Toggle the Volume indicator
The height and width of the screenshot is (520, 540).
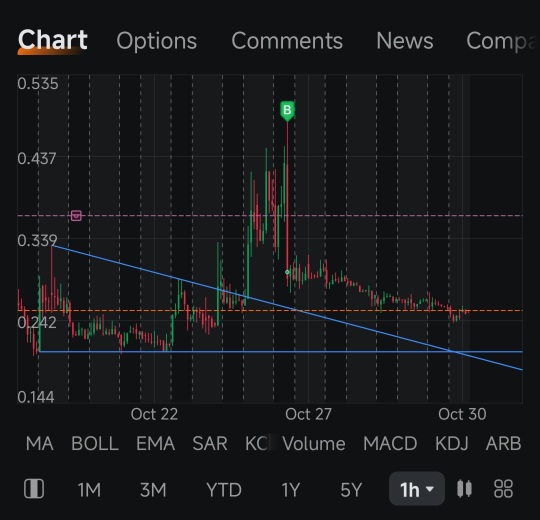tap(314, 443)
